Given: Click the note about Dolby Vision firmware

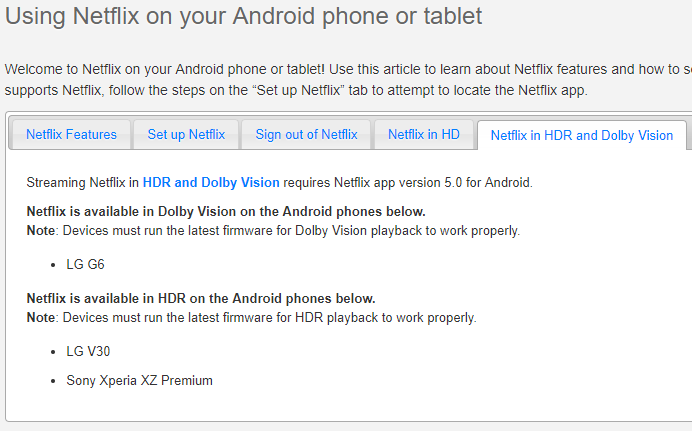Looking at the screenshot, I should (x=290, y=231).
